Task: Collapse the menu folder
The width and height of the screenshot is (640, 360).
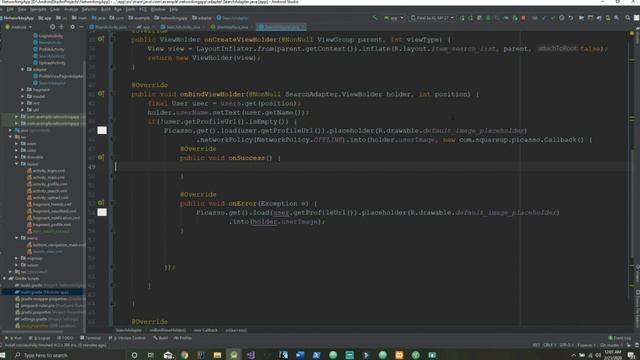Action: 17,238
